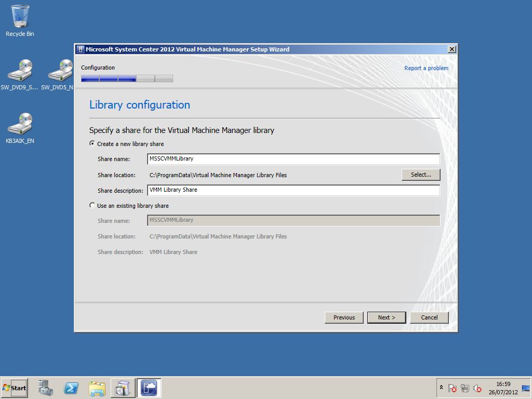
Task: Click the disabled existing Share name field
Action: (x=294, y=220)
